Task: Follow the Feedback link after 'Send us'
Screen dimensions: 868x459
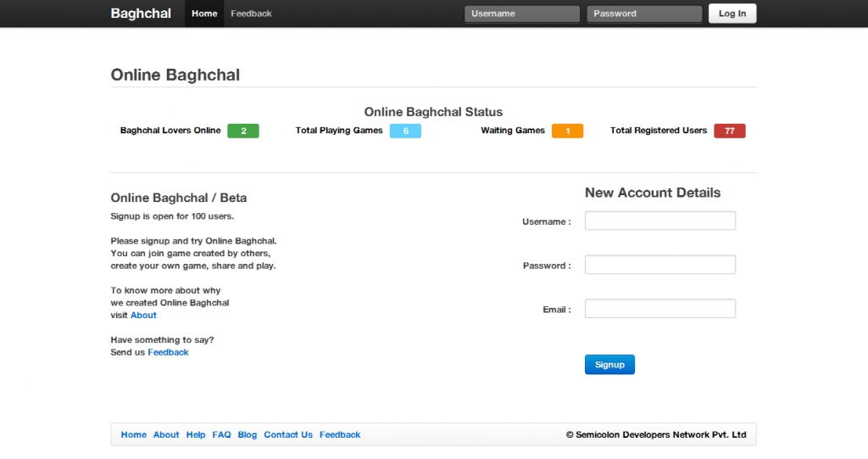Action: (169, 352)
